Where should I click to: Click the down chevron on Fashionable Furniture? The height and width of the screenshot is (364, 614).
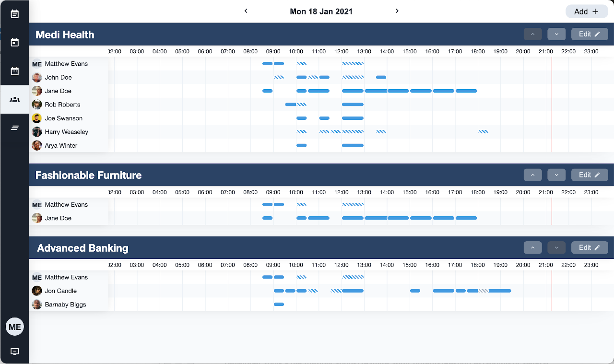556,175
